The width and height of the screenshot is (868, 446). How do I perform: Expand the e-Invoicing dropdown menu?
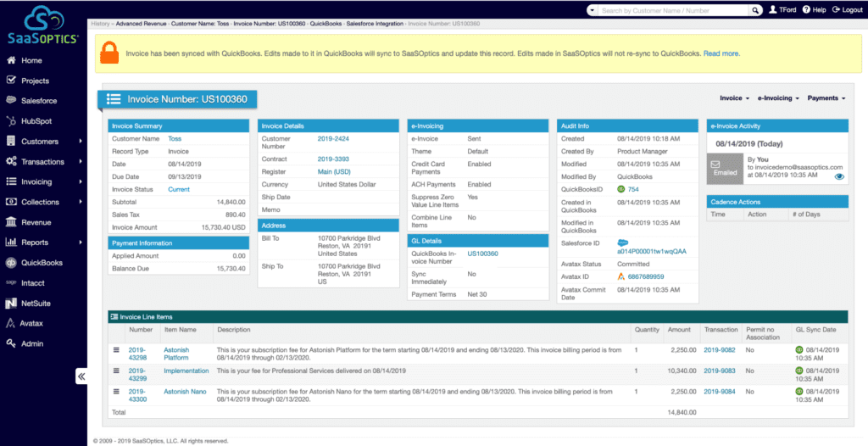point(778,98)
